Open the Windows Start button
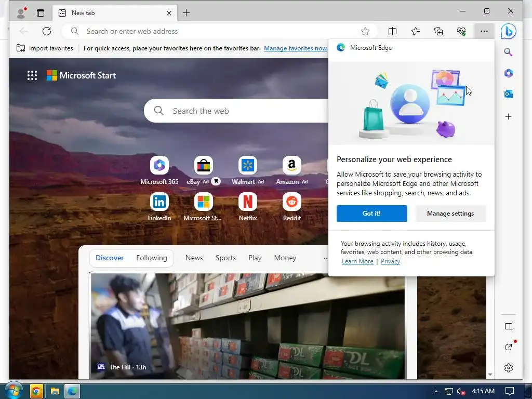532x399 pixels. click(13, 391)
